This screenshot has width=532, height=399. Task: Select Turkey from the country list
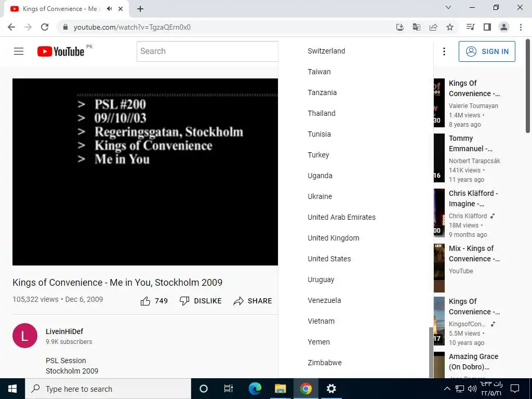pos(318,155)
